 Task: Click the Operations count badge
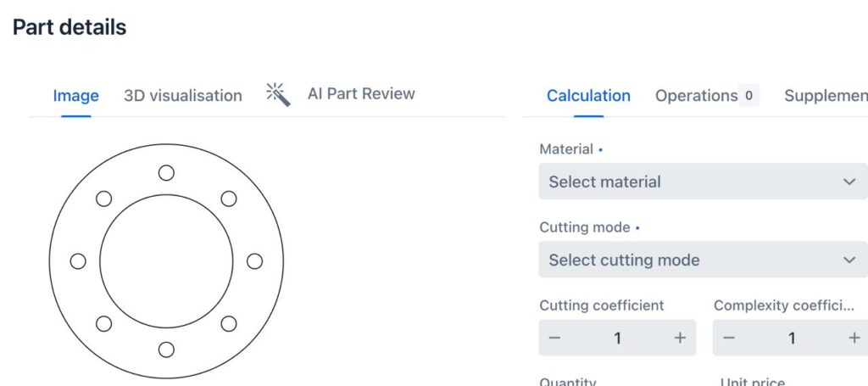coord(748,96)
